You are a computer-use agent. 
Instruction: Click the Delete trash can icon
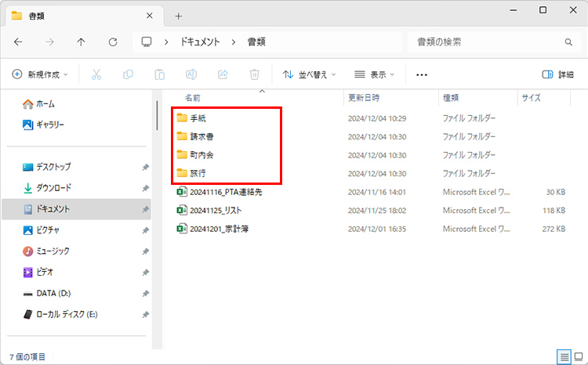tap(254, 74)
